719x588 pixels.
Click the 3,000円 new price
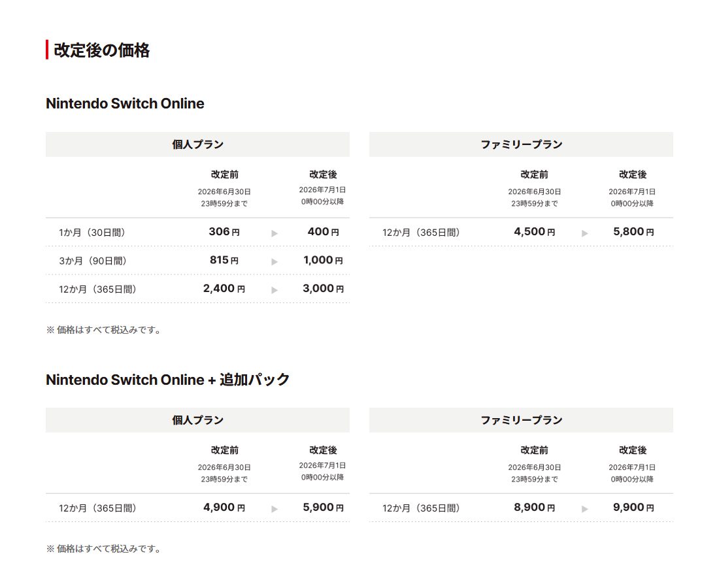point(324,289)
